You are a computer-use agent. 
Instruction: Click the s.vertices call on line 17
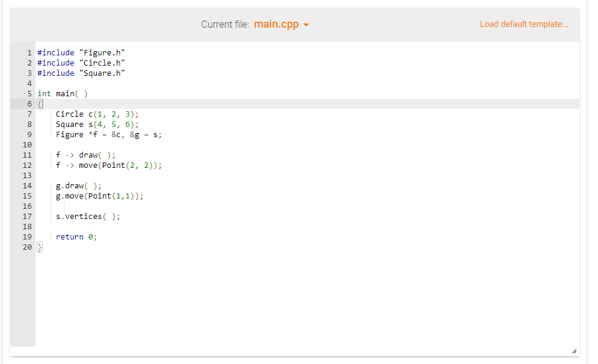(x=87, y=216)
